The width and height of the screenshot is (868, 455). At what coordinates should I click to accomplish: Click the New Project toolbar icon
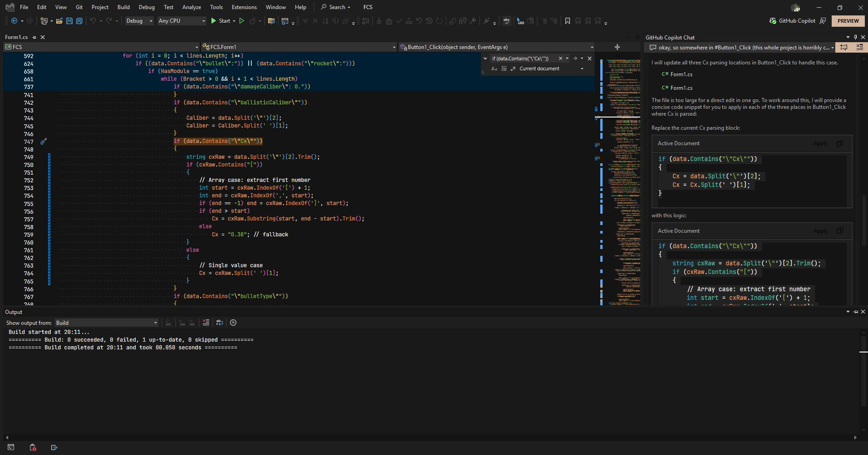click(44, 21)
